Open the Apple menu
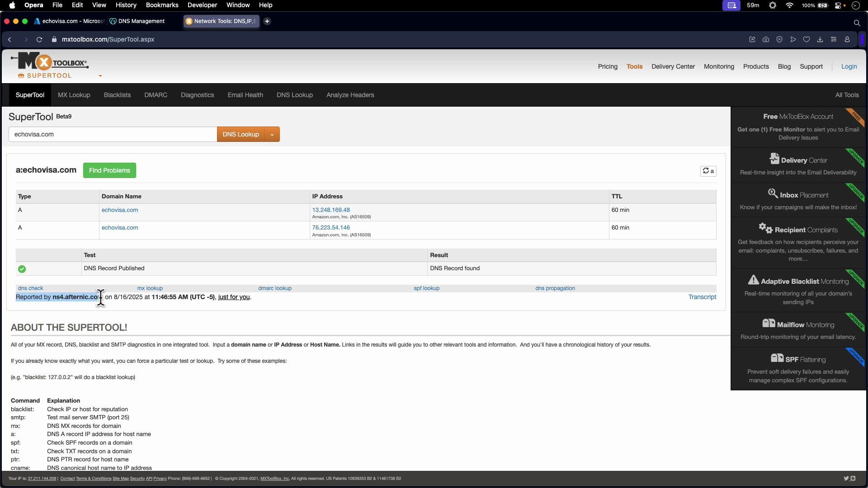 pos(12,5)
